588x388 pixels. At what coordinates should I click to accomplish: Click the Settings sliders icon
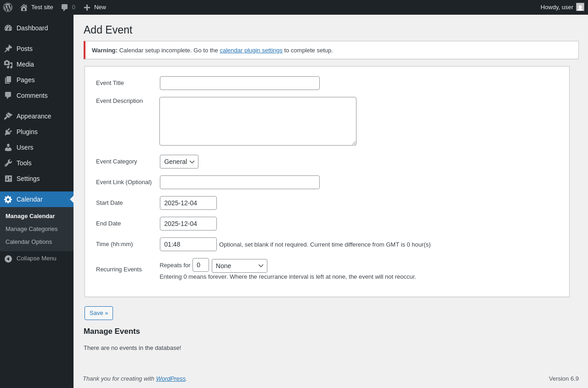8,179
